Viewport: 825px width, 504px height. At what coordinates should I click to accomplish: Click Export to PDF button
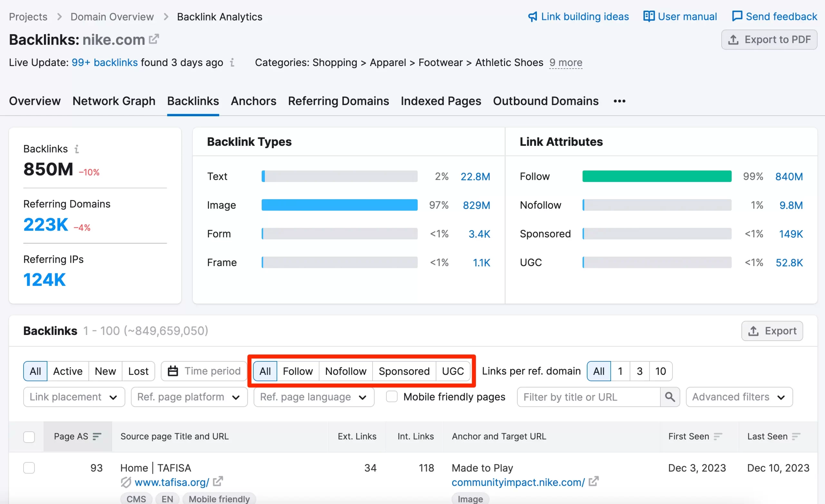click(769, 40)
